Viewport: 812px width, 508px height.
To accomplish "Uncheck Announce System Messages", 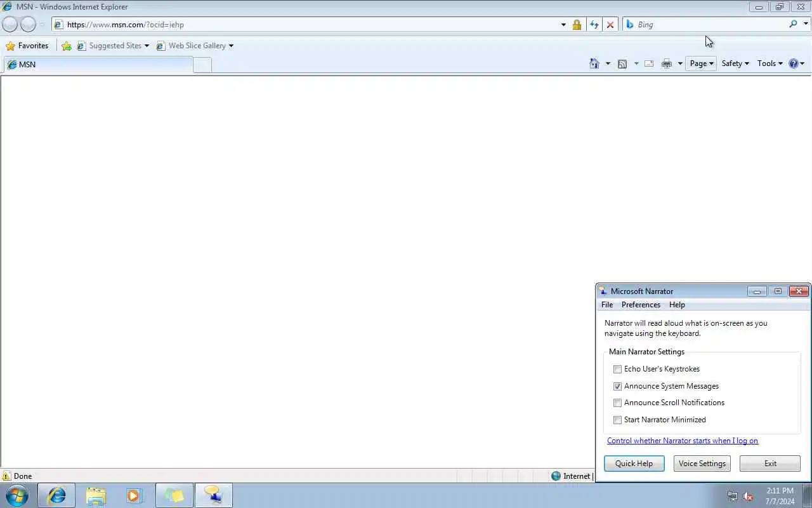I will (617, 386).
